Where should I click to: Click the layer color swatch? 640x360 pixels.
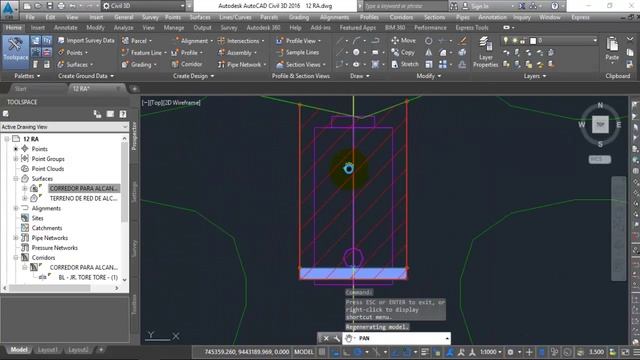(533, 41)
